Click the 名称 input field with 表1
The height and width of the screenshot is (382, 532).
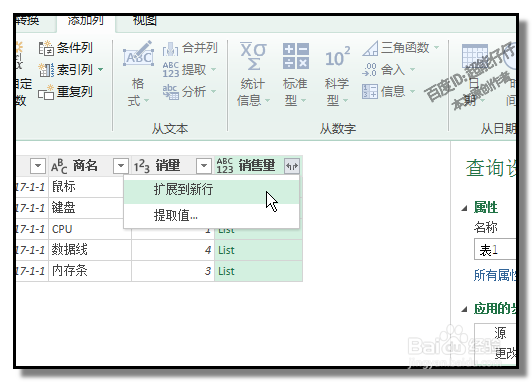[495, 250]
